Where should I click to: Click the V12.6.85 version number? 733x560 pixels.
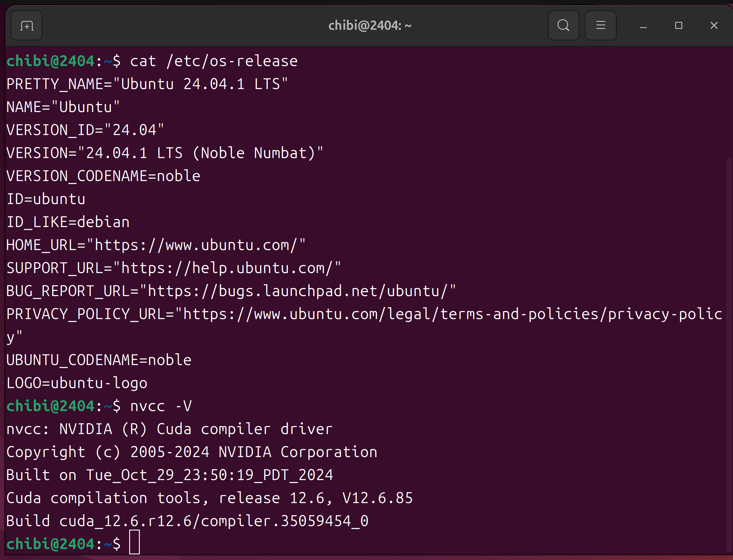[x=377, y=498]
